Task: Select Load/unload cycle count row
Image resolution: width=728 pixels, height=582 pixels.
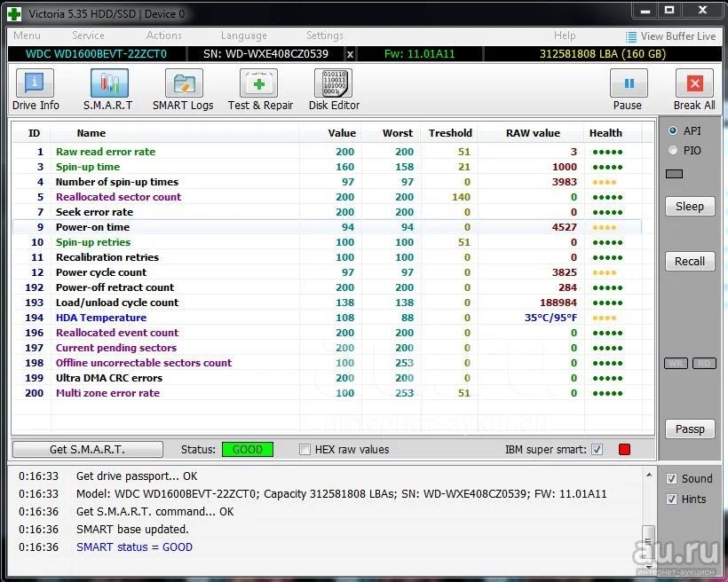Action: (x=327, y=303)
